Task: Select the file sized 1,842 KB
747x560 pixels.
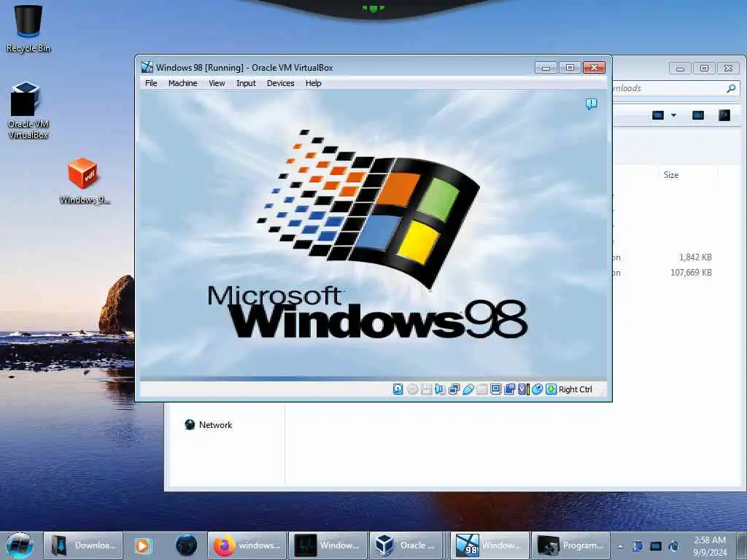Action: coord(695,257)
